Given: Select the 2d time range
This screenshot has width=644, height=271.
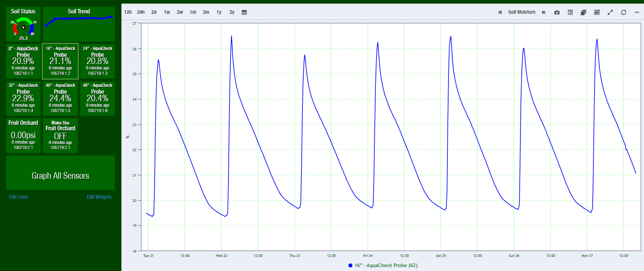Looking at the screenshot, I should [154, 12].
